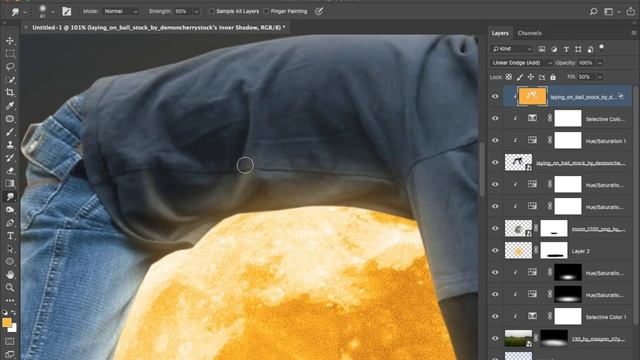The image size is (640, 360).
Task: Filter layers by pixel layers icon
Action: (x=542, y=49)
